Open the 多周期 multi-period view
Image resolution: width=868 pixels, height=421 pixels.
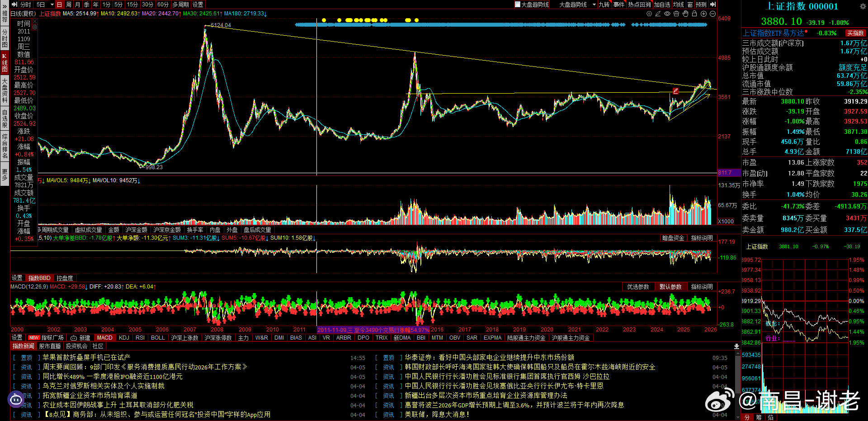(180, 5)
